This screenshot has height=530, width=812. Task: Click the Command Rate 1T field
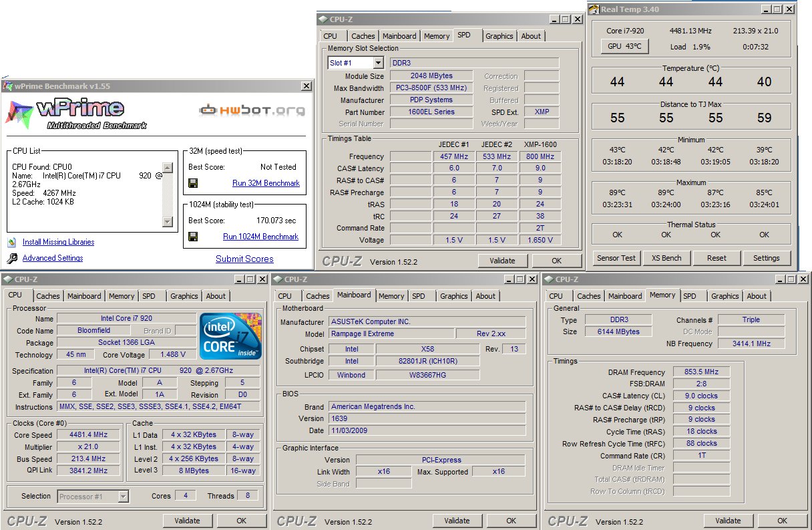coord(701,456)
